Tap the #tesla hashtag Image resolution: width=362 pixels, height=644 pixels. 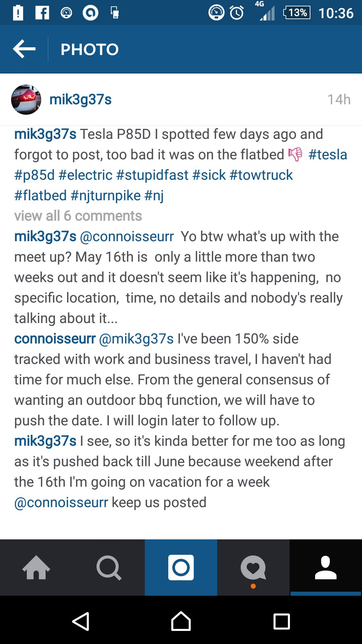(x=327, y=155)
